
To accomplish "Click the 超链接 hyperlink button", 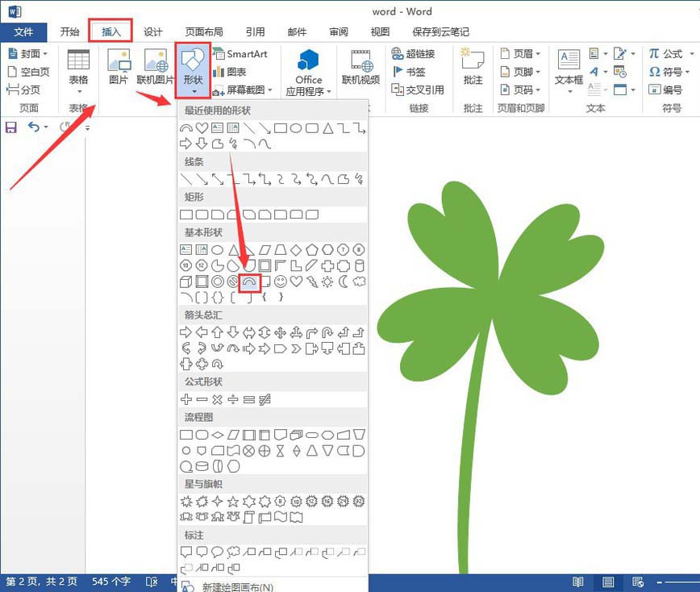I will (413, 53).
